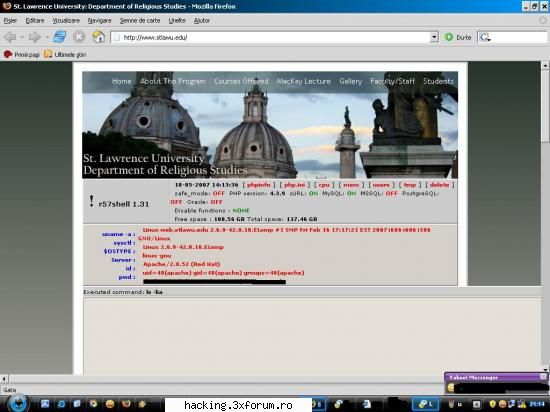The width and height of the screenshot is (550, 412).
Task: Open the MacKay Lecture link
Action: [303, 81]
